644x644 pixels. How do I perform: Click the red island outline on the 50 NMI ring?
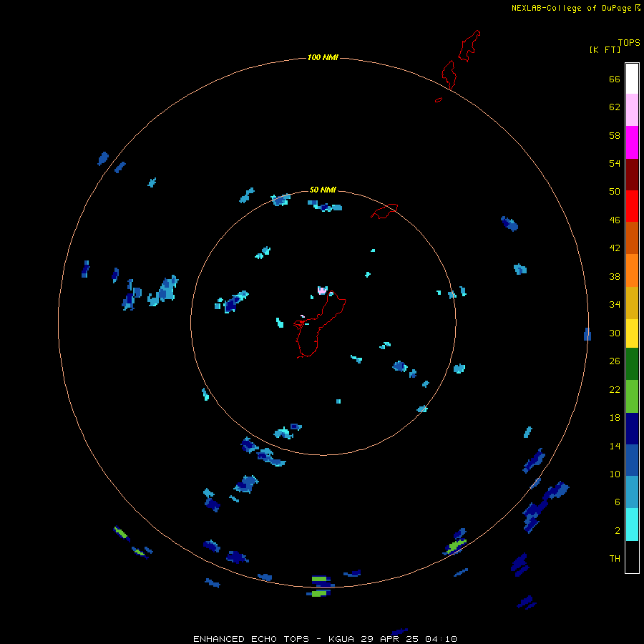point(384,211)
